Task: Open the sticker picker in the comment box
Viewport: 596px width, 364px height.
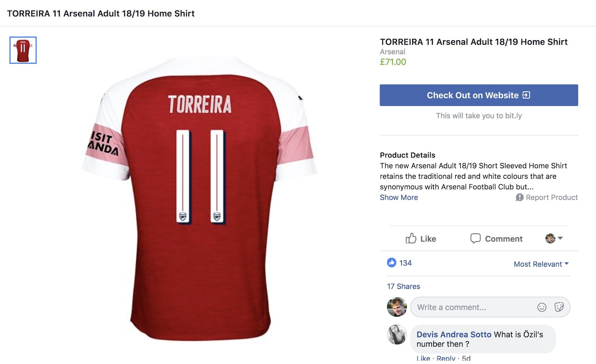Action: [x=560, y=307]
